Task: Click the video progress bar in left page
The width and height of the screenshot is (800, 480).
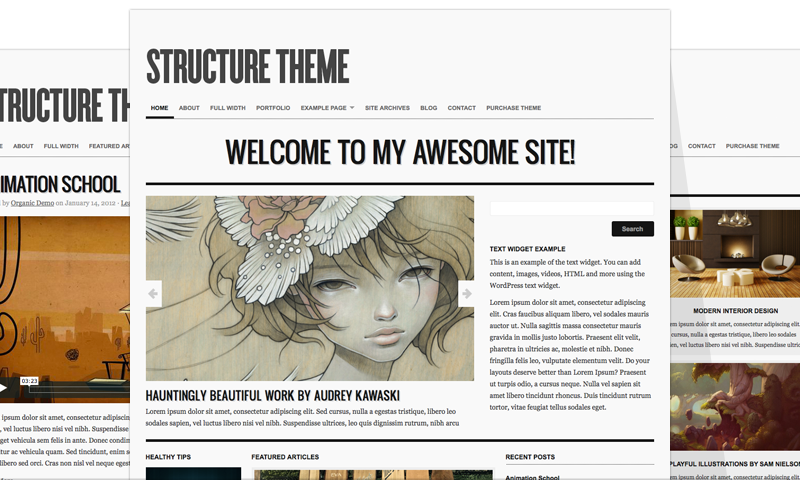Action: [x=79, y=389]
